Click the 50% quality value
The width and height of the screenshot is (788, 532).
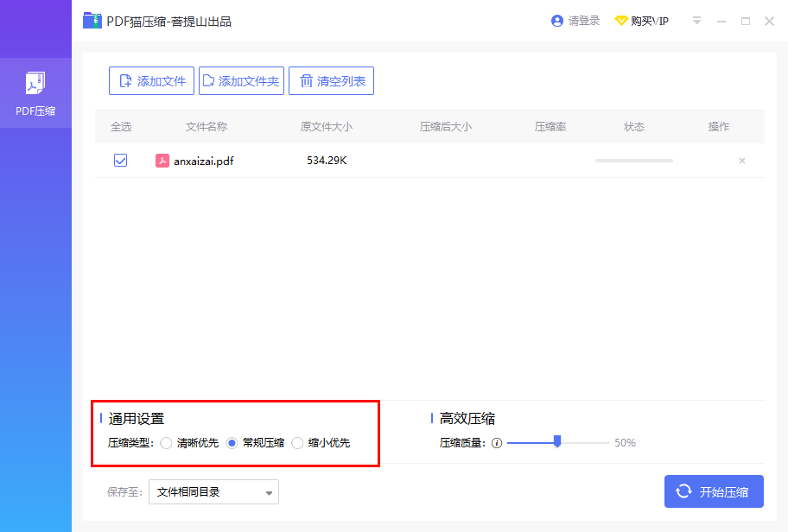pyautogui.click(x=626, y=443)
